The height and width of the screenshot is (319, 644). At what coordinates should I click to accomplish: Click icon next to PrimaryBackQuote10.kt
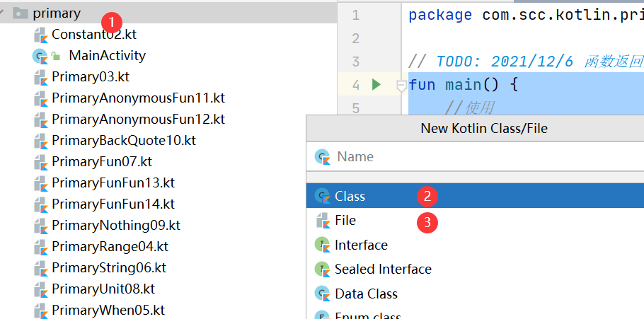(40, 141)
